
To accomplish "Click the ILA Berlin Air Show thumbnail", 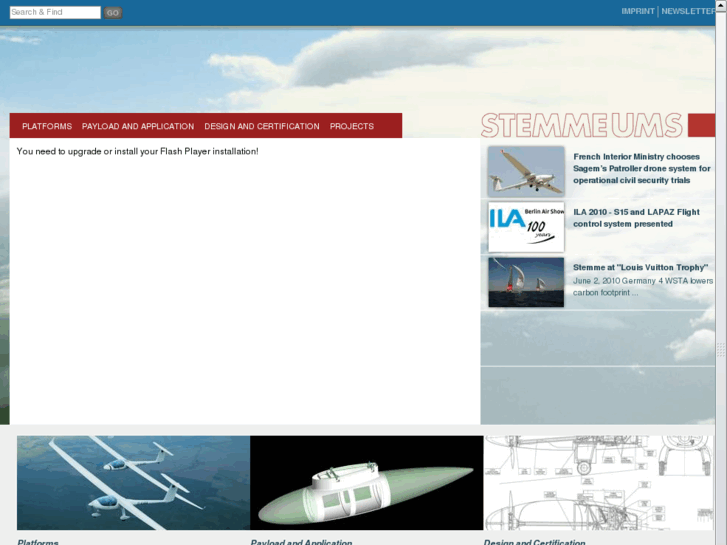I will (x=526, y=227).
